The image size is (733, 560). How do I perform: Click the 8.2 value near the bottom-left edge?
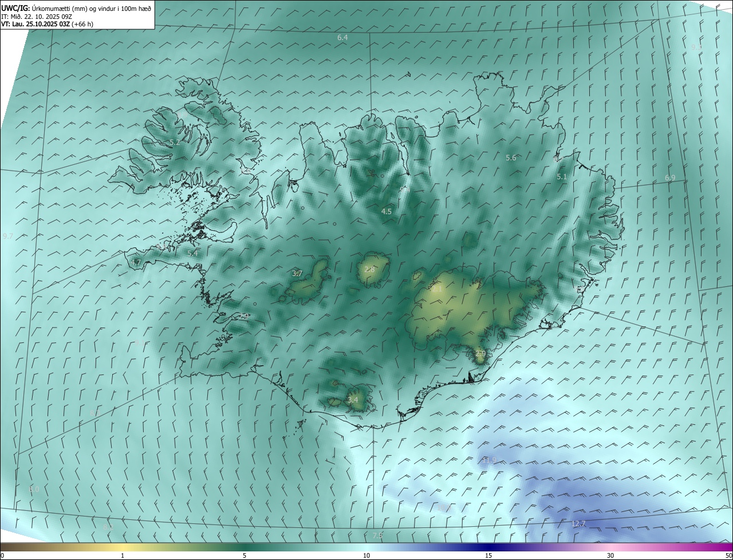click(x=108, y=527)
